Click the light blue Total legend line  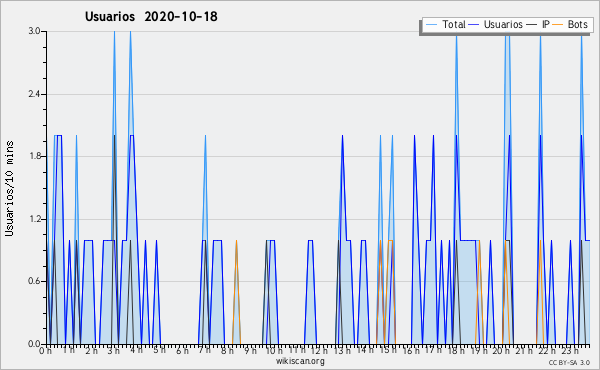coord(432,24)
